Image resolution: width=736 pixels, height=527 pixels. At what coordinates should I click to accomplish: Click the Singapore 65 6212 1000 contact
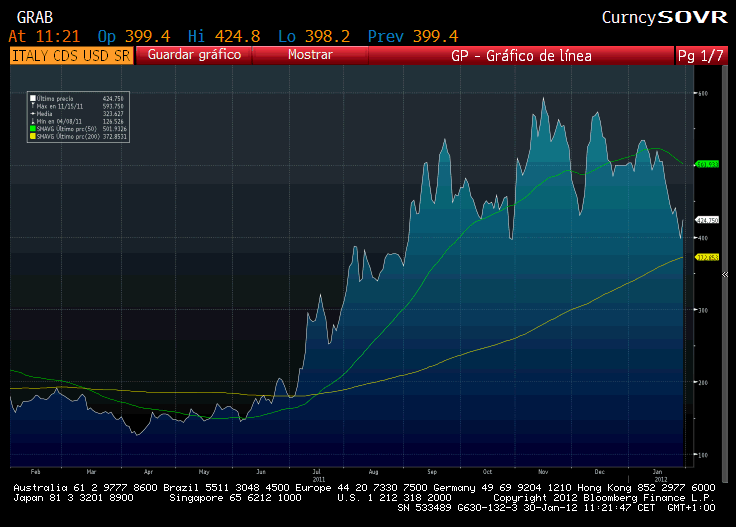click(235, 498)
